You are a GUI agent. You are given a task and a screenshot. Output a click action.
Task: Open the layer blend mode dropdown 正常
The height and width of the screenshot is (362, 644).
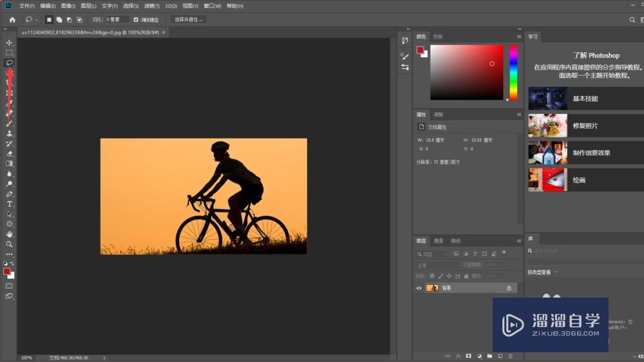pos(436,265)
